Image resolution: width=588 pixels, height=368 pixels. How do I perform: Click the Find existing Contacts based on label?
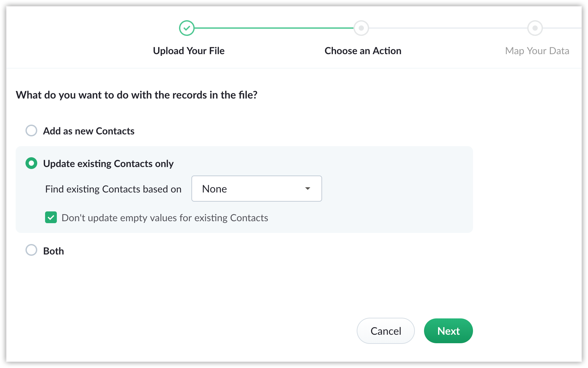[113, 189]
